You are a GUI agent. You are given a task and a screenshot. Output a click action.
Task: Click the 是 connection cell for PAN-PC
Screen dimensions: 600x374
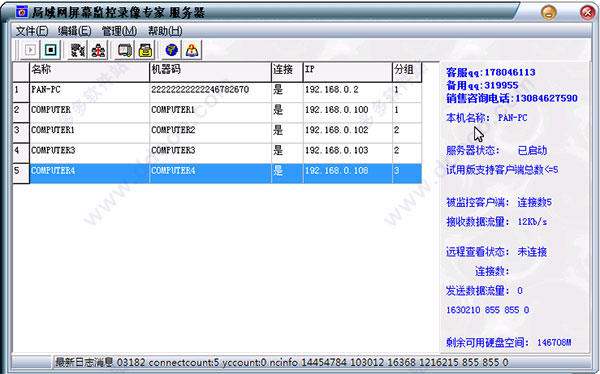(287, 92)
